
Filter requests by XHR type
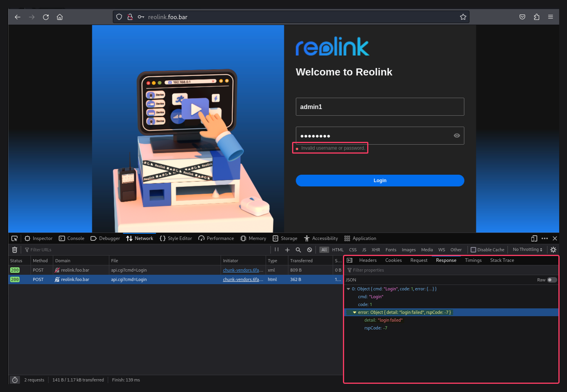[376, 250]
